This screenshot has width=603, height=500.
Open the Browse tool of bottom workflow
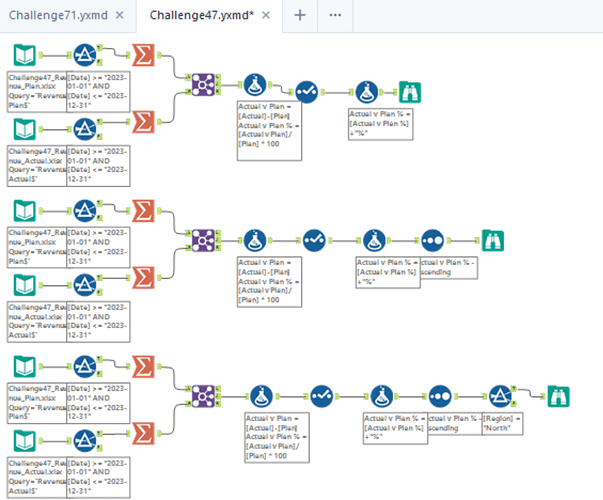point(558,397)
